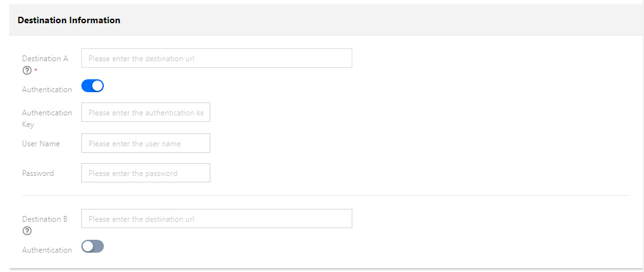Click the Password label

(37, 173)
